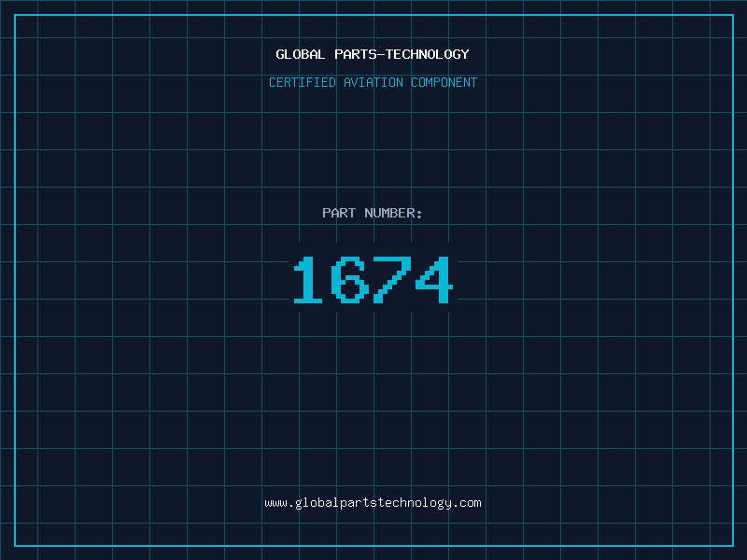The width and height of the screenshot is (747, 560).
Task: Click the GLOBAL PARTS-TECHNOLOGY heading
Action: [x=373, y=55]
